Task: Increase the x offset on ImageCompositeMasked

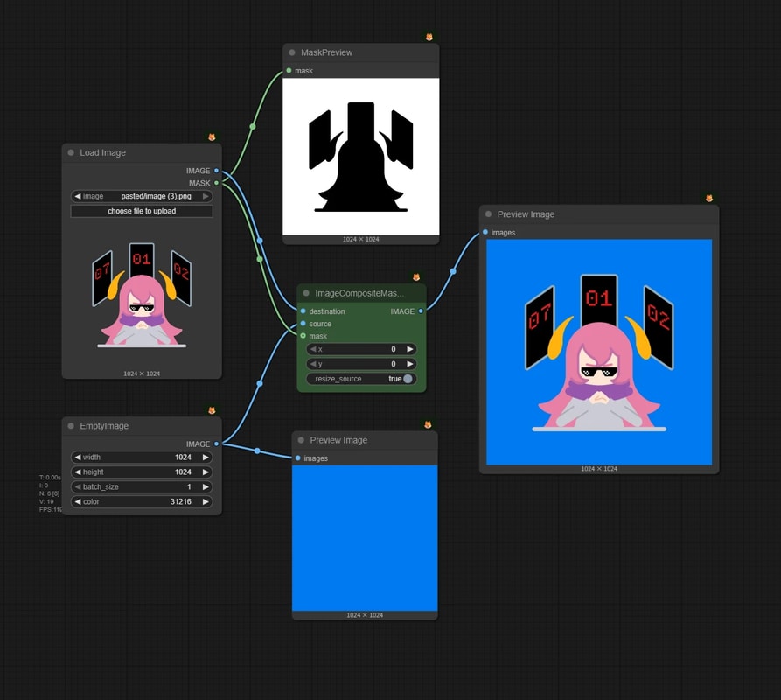Action: [409, 349]
